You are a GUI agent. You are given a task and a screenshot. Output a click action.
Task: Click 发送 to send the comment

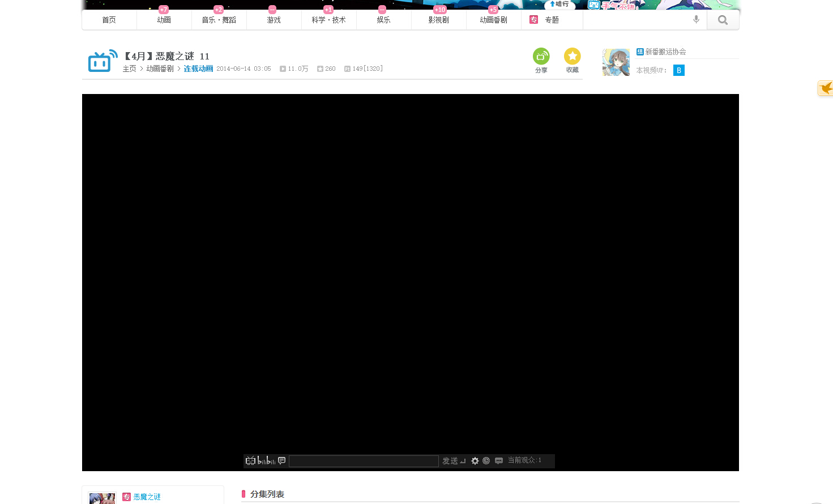click(454, 461)
